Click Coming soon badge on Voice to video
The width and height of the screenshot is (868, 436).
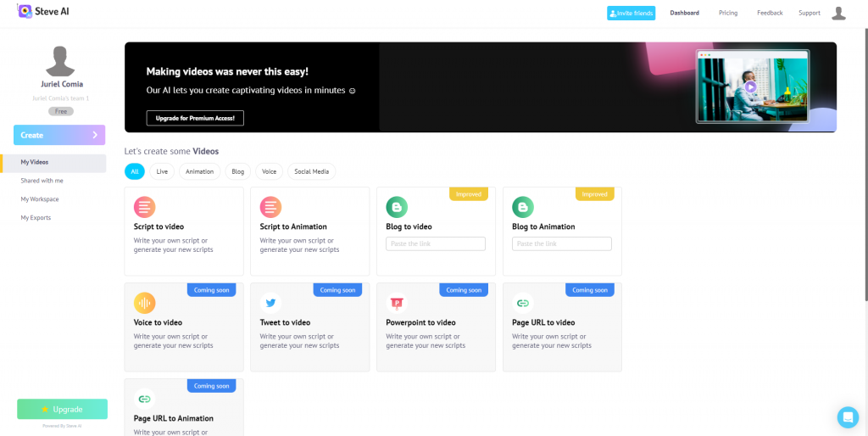point(211,290)
